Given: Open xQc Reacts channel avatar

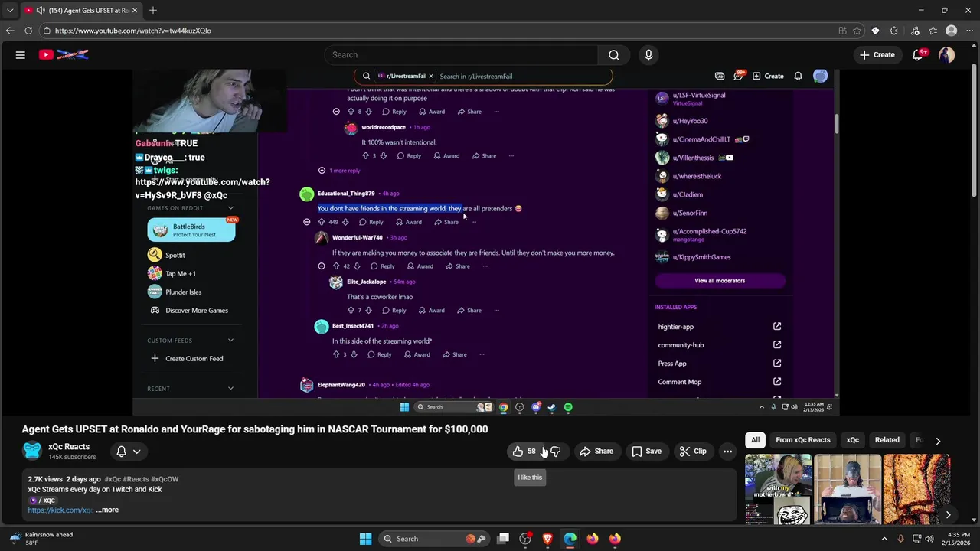Looking at the screenshot, I should point(32,451).
